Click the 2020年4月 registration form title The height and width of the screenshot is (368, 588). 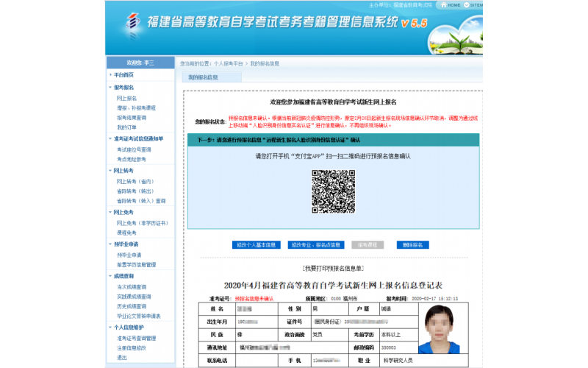tap(334, 286)
